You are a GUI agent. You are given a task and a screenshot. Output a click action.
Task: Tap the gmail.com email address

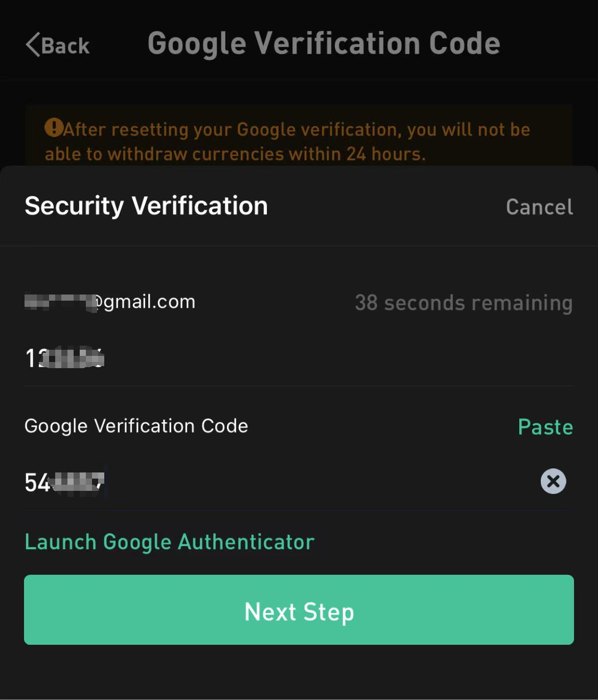tap(109, 302)
